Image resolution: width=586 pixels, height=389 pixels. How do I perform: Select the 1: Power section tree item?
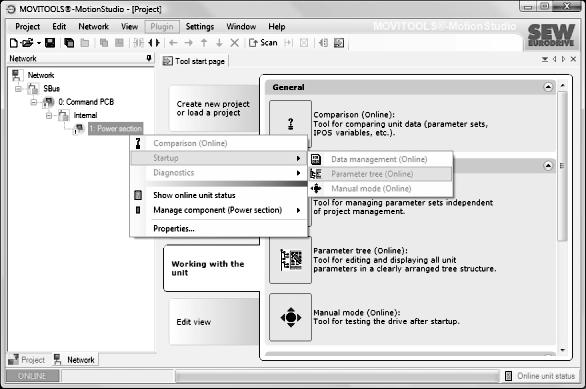click(115, 129)
